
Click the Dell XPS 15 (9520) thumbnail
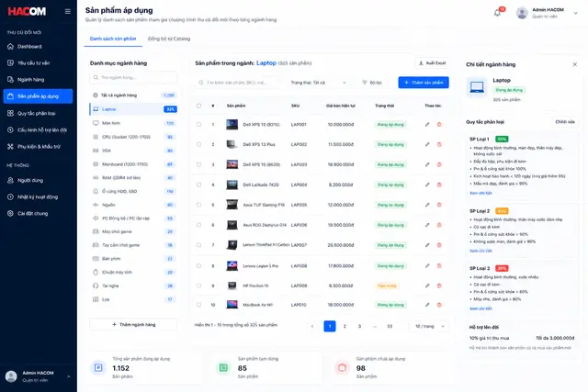(232, 164)
